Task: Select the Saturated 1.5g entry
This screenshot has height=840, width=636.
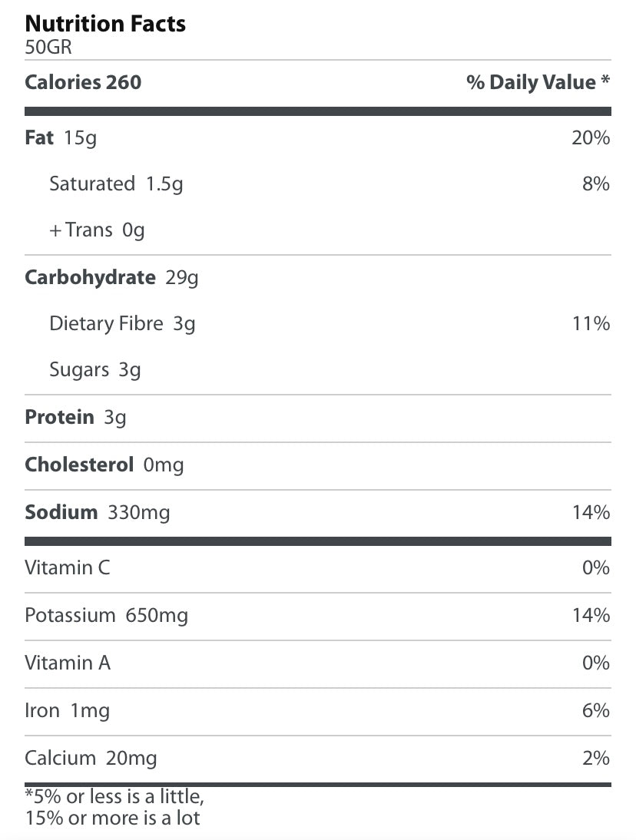Action: [116, 184]
